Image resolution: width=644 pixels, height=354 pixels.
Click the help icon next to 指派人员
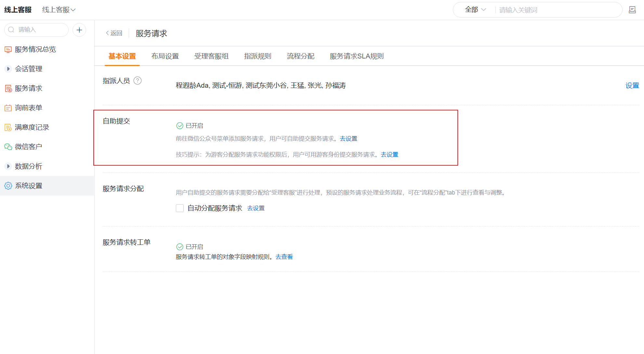tap(138, 81)
